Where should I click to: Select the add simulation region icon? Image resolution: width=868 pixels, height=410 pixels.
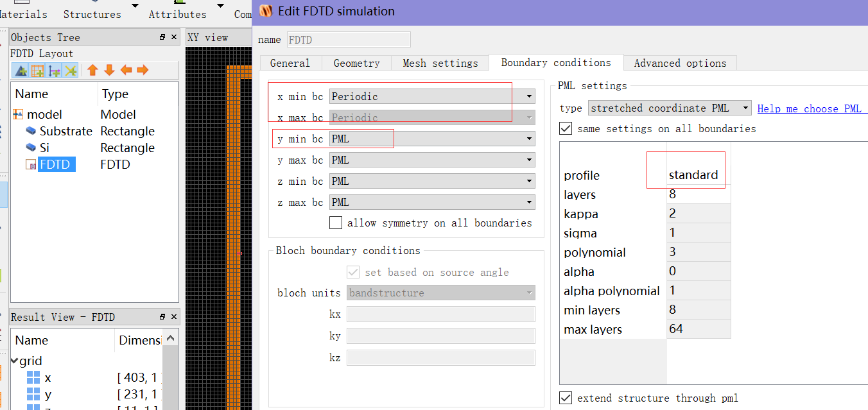click(x=37, y=70)
